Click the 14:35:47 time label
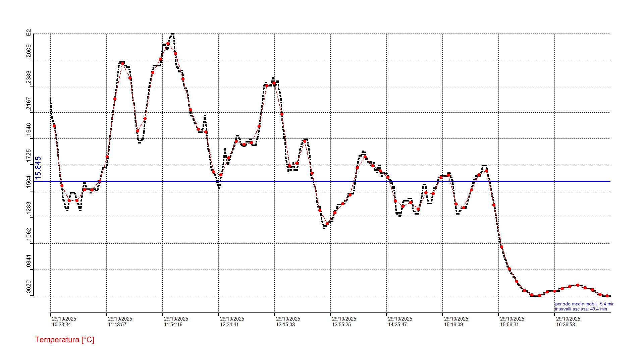This screenshot has width=644, height=346. click(x=397, y=325)
